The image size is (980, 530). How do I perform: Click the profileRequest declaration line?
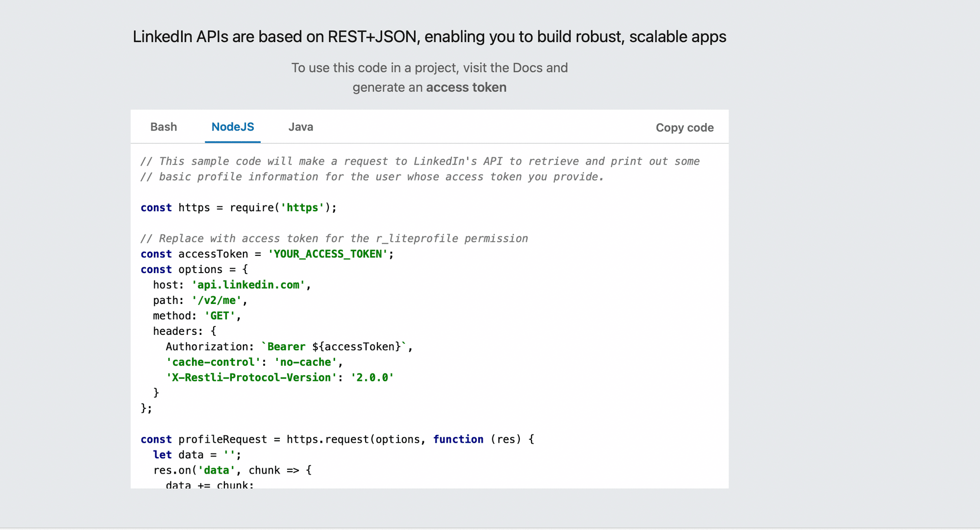point(337,439)
